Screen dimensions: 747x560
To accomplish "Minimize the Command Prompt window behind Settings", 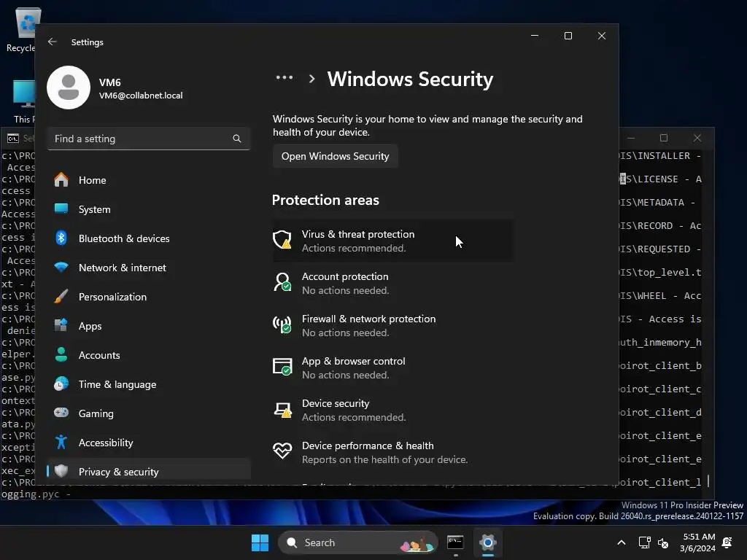I will coord(631,138).
